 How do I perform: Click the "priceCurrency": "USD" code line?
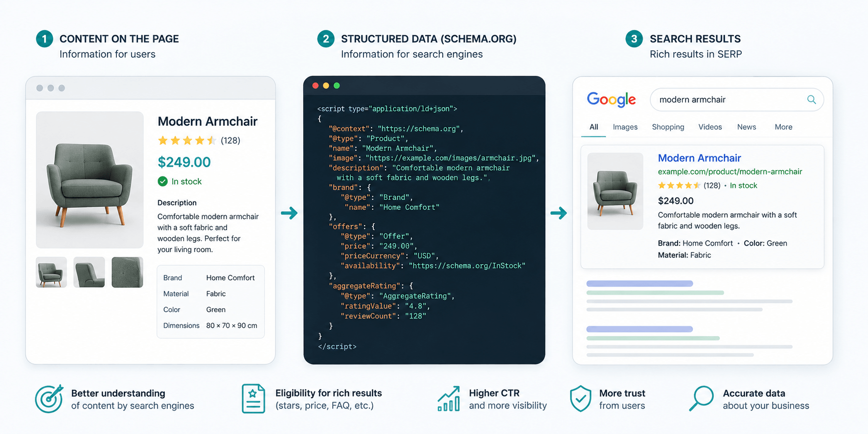389,256
